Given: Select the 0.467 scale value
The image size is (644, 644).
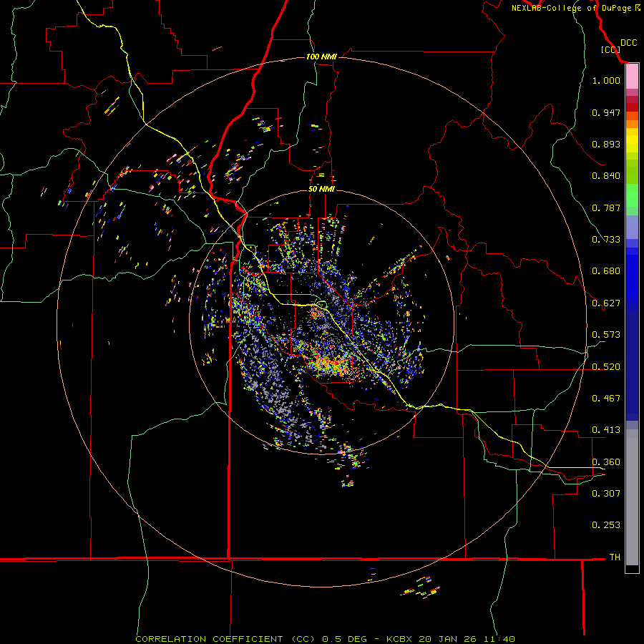Looking at the screenshot, I should (x=606, y=399).
